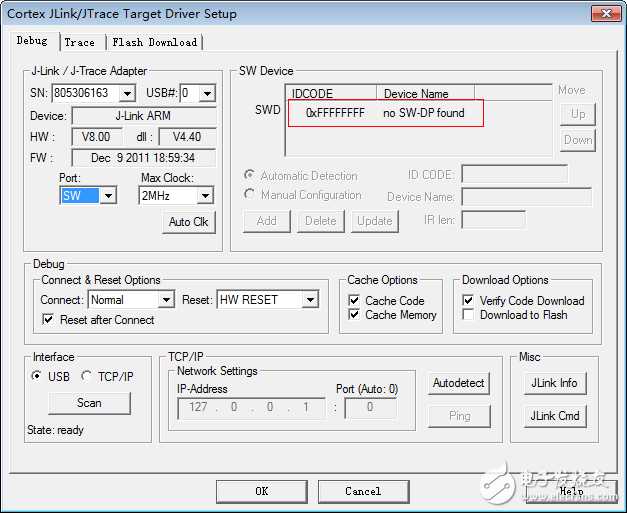
Task: Click the Delete button
Action: coord(321,221)
